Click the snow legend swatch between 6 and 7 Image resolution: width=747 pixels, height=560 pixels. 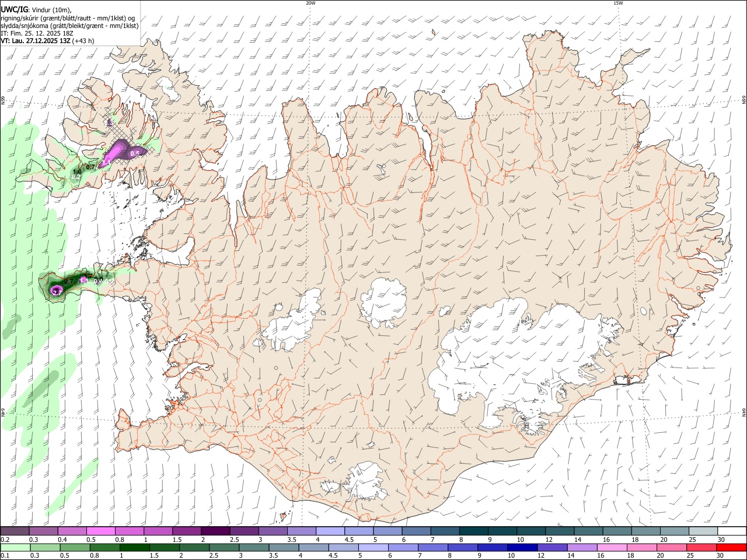(x=416, y=531)
